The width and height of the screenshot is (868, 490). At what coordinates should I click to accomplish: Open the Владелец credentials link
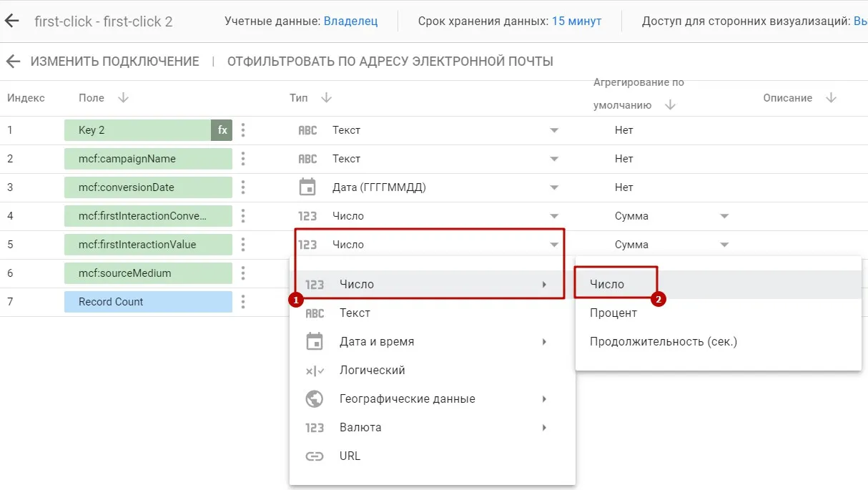tap(350, 21)
